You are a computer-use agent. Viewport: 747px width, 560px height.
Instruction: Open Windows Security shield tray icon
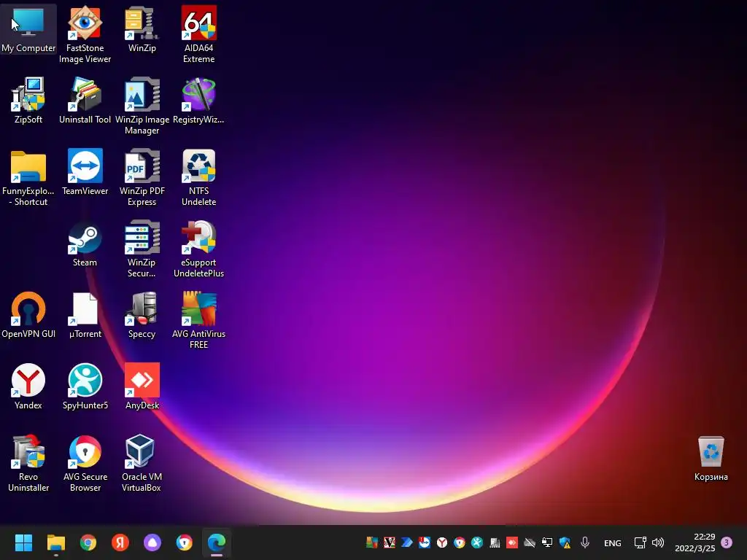[x=565, y=542]
